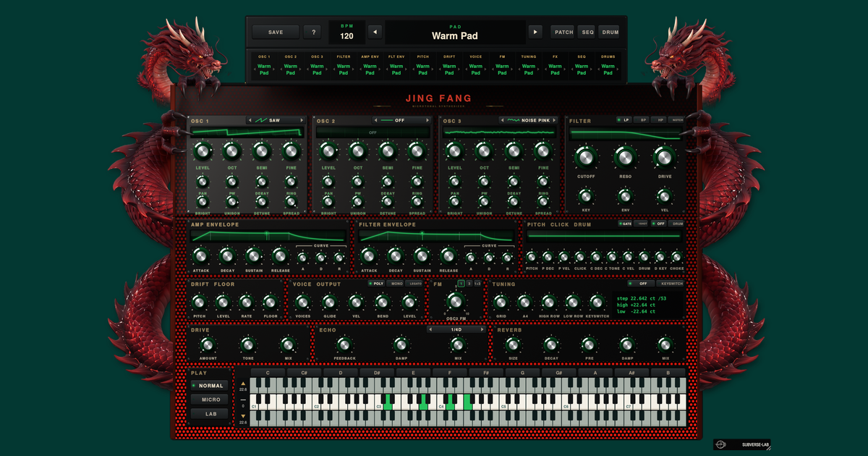
Task: Select MICRO play mode
Action: pyautogui.click(x=209, y=400)
